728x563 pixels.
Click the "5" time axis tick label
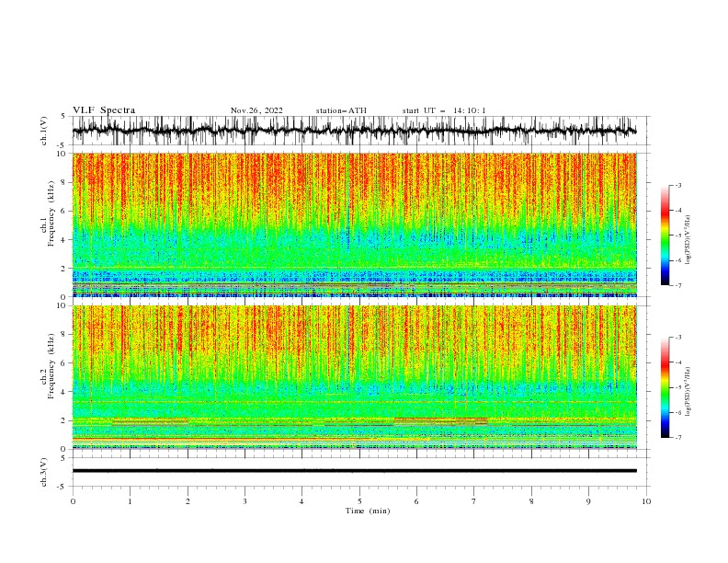pyautogui.click(x=359, y=501)
